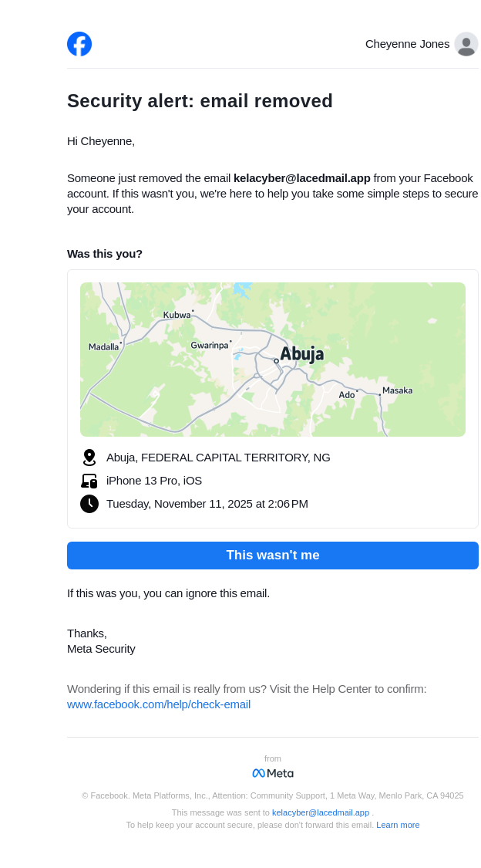Click the Abuja, FEDERAL CAPITAL TERRITORY location text
Viewport: 481px width, 868px height.
[x=218, y=458]
